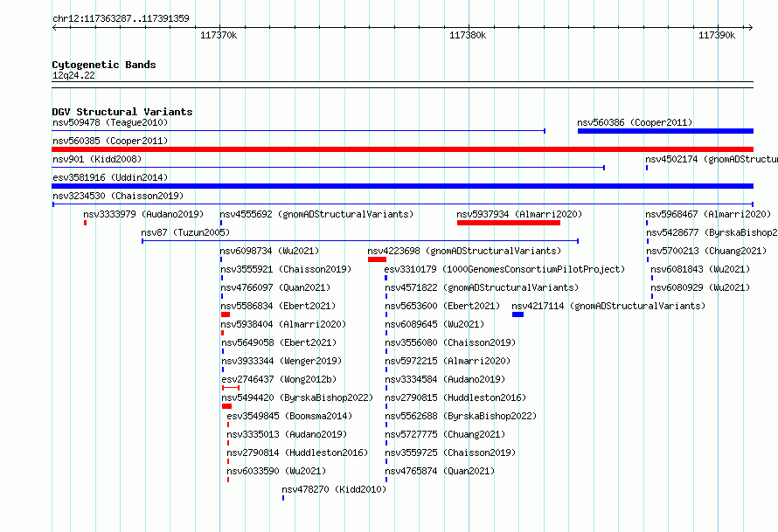Open esv3581916 (Uddin2014) variant label

point(110,177)
